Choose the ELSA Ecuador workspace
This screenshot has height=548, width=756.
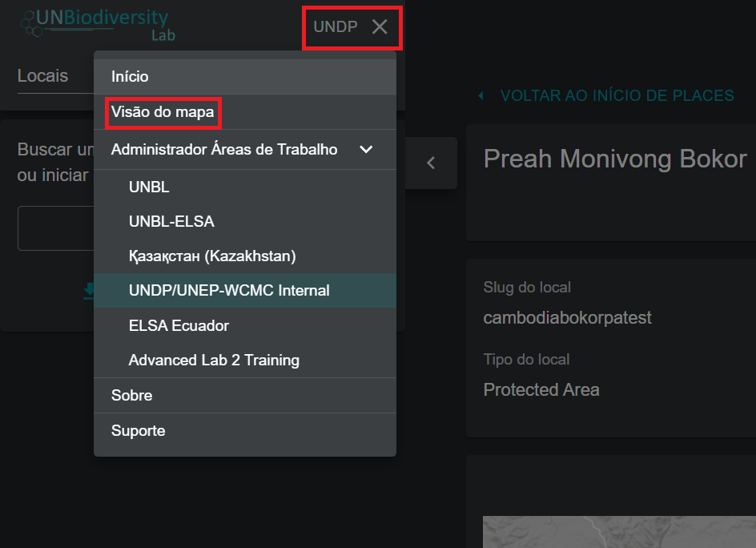179,326
